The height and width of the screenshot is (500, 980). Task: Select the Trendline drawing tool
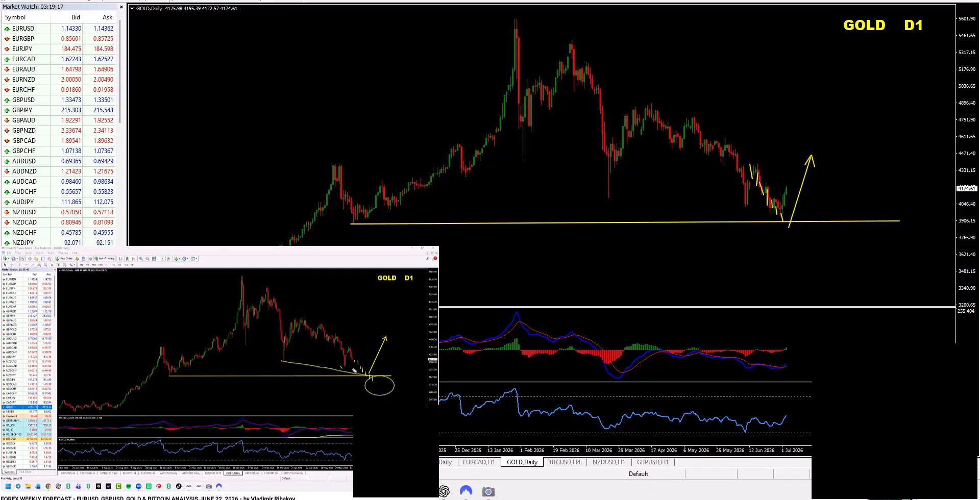point(33,265)
